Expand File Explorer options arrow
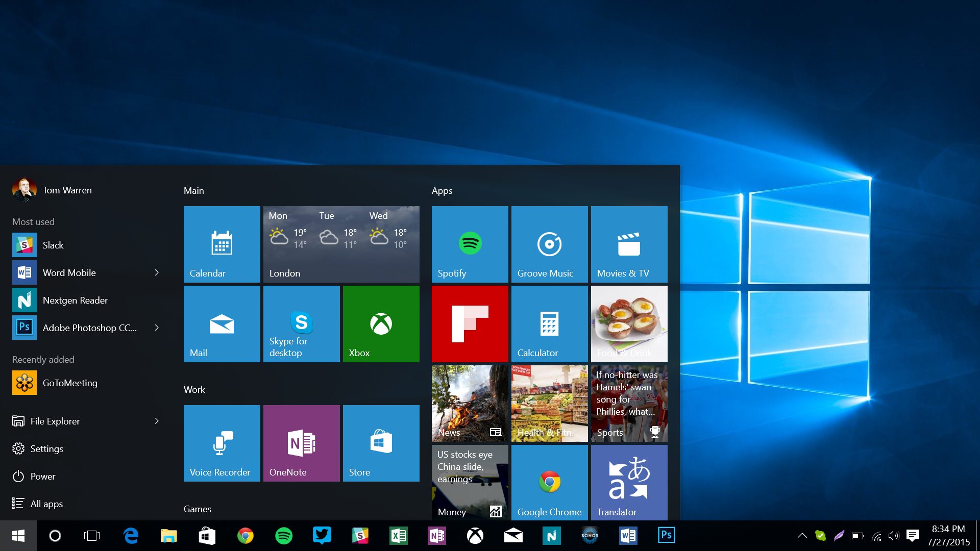Image resolution: width=980 pixels, height=551 pixels. click(158, 420)
